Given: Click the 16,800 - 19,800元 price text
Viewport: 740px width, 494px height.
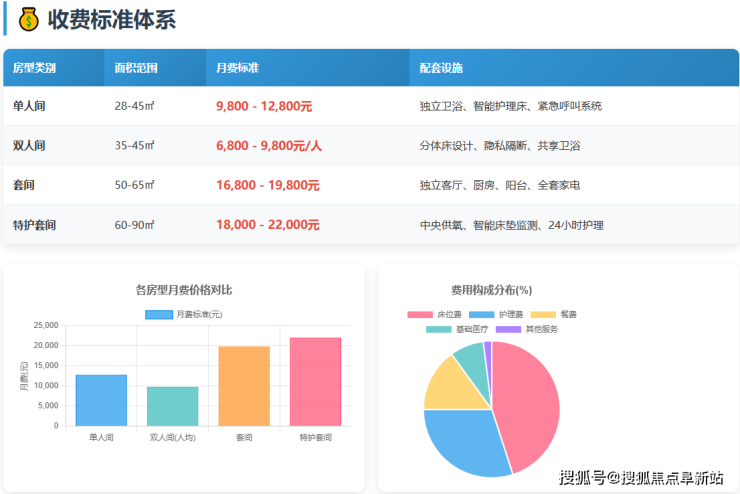Looking at the screenshot, I should click(267, 185).
